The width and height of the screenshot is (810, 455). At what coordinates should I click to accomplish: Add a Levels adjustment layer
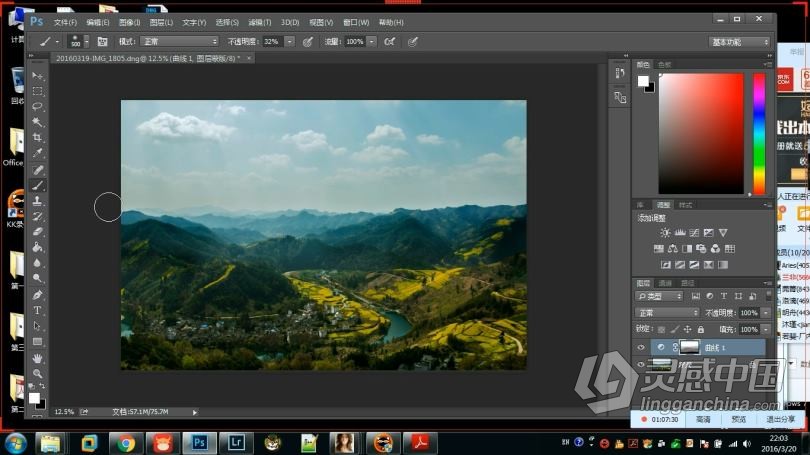pyautogui.click(x=680, y=233)
